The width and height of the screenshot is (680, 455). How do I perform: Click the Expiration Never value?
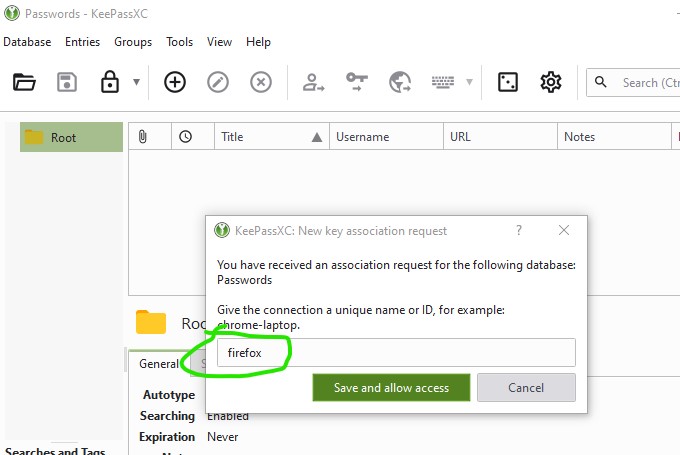[222, 437]
